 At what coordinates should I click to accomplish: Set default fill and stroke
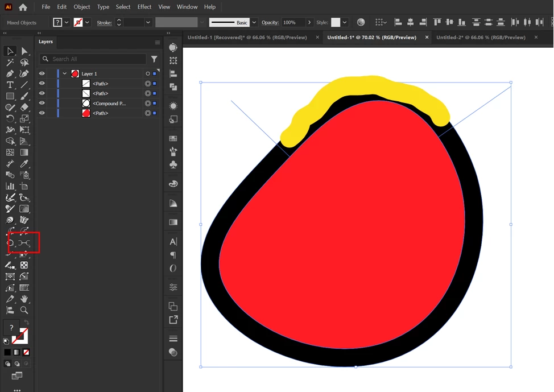pos(6,341)
